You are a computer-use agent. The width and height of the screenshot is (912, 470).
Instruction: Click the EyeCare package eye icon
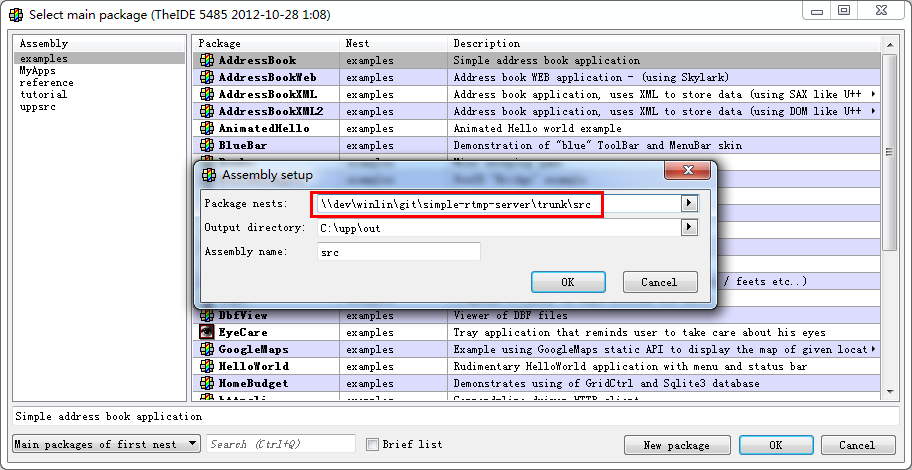[x=207, y=332]
